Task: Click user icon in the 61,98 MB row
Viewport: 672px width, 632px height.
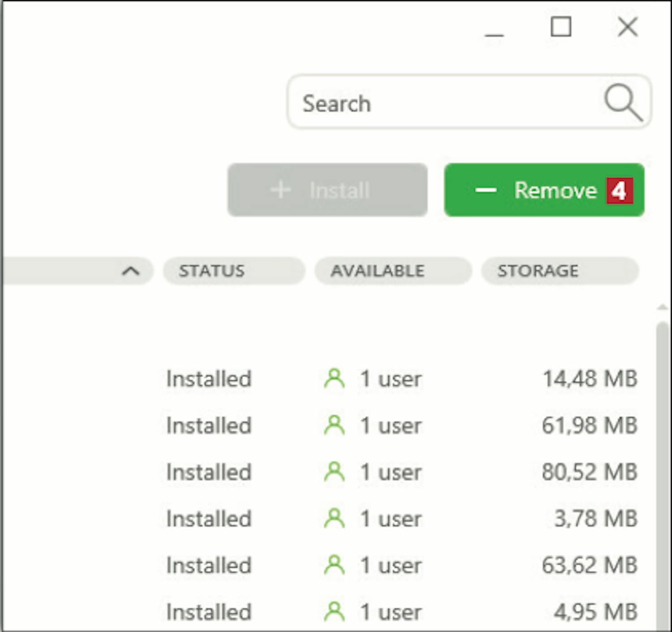Action: pyautogui.click(x=334, y=426)
